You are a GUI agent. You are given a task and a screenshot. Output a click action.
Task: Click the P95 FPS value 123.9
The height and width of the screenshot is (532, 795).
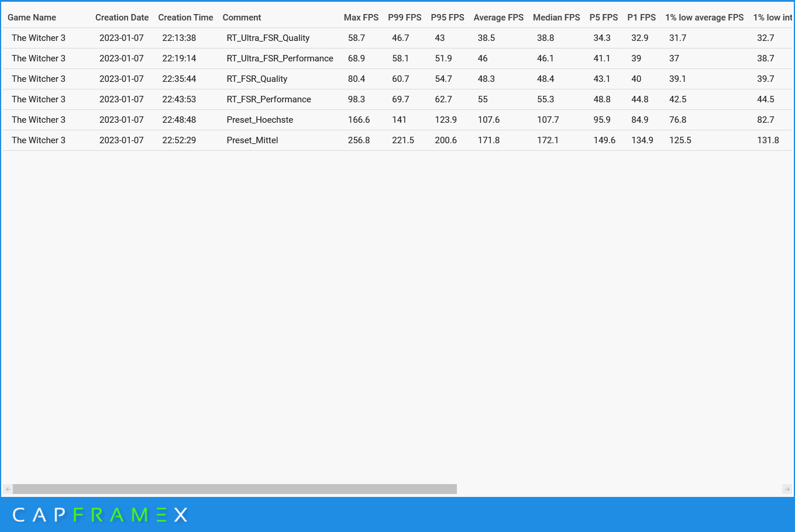(x=446, y=120)
